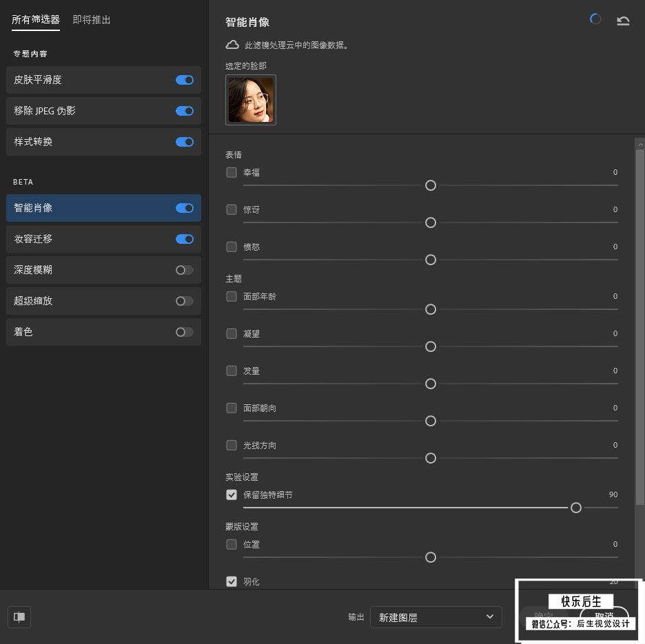Uncheck the 保留独特细节 checkbox
The image size is (645, 644).
(232, 495)
